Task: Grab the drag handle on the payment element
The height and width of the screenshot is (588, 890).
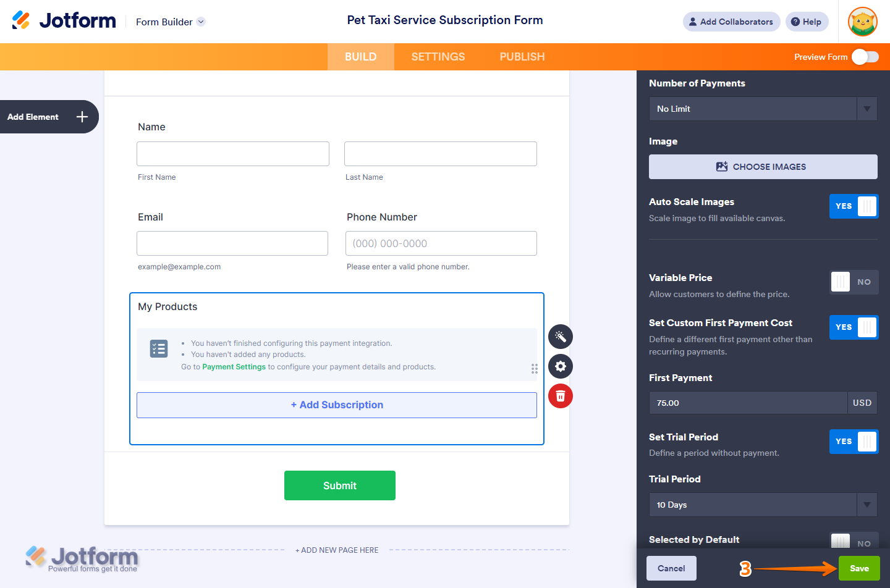Action: click(x=534, y=369)
